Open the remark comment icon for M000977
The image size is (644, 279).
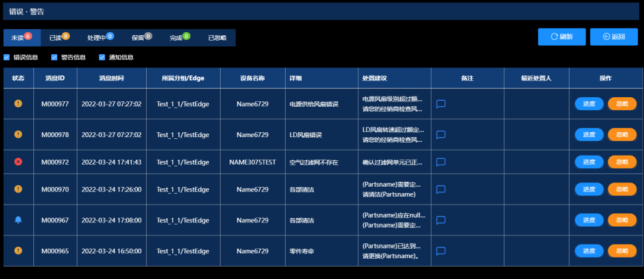tap(441, 104)
